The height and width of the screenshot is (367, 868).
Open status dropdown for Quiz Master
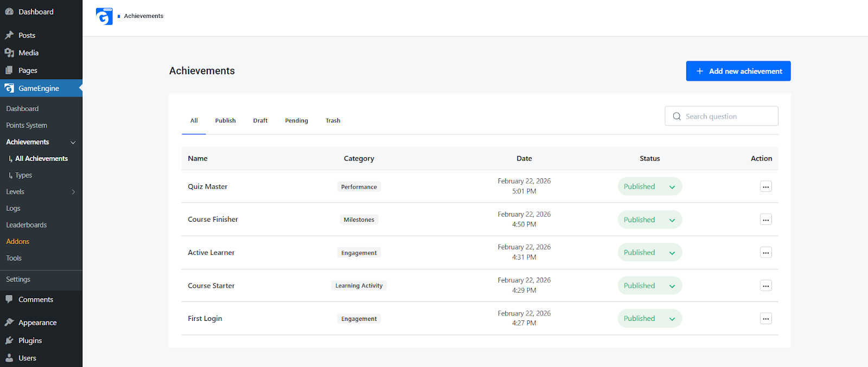(x=649, y=186)
